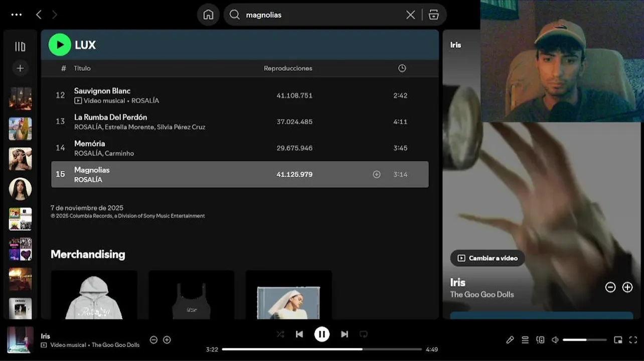The image size is (644, 361).
Task: Open lyrics microphone icon
Action: (510, 340)
